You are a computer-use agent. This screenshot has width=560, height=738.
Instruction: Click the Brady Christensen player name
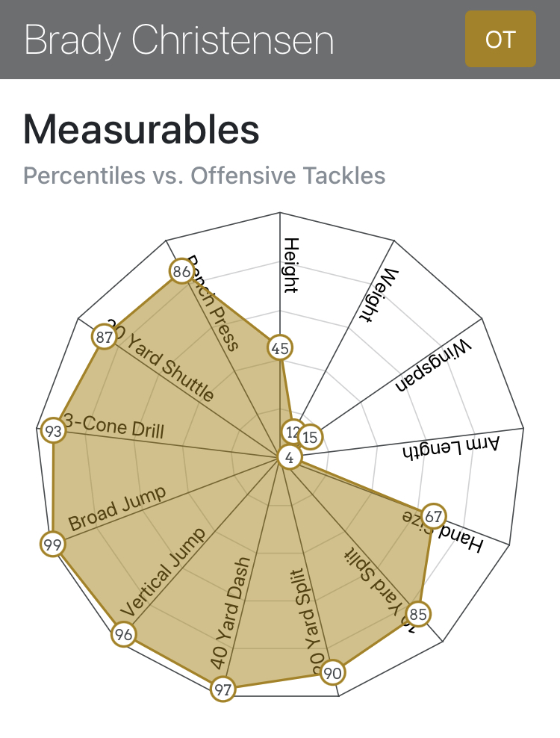point(178,40)
